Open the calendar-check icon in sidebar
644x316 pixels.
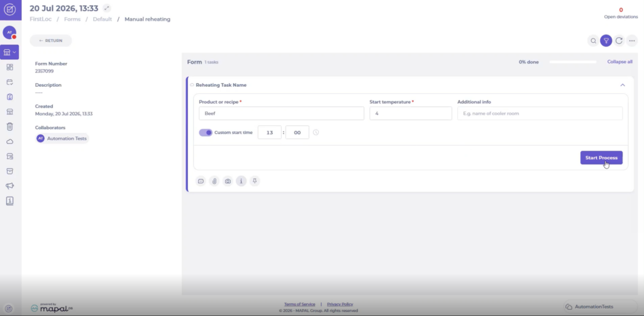pyautogui.click(x=10, y=82)
